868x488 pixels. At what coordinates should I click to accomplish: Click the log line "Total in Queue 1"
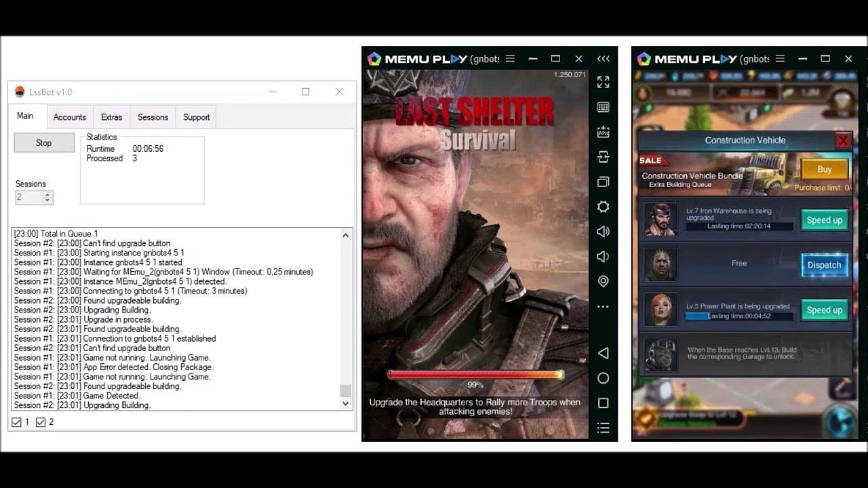(x=56, y=234)
